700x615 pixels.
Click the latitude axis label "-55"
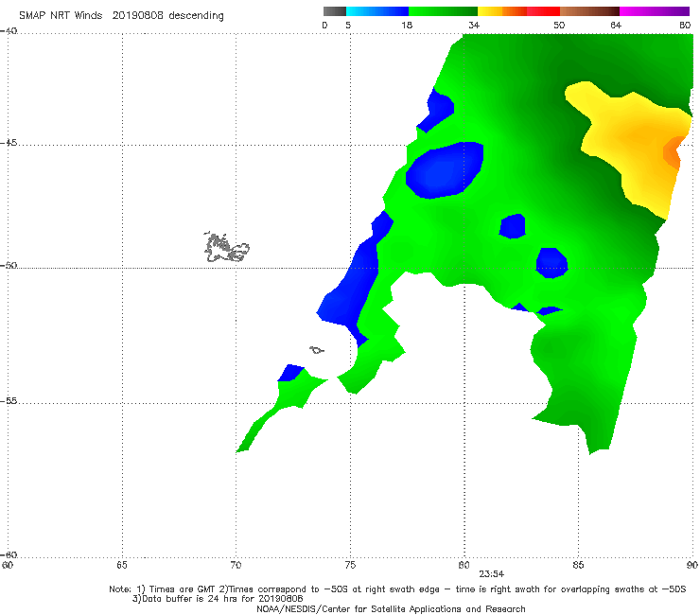[9, 400]
